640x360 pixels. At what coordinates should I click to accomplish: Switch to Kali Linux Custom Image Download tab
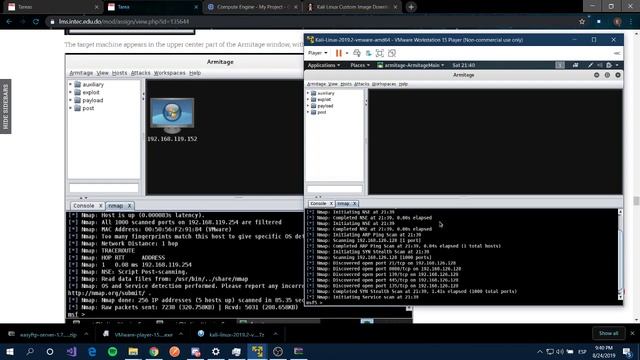(x=353, y=7)
